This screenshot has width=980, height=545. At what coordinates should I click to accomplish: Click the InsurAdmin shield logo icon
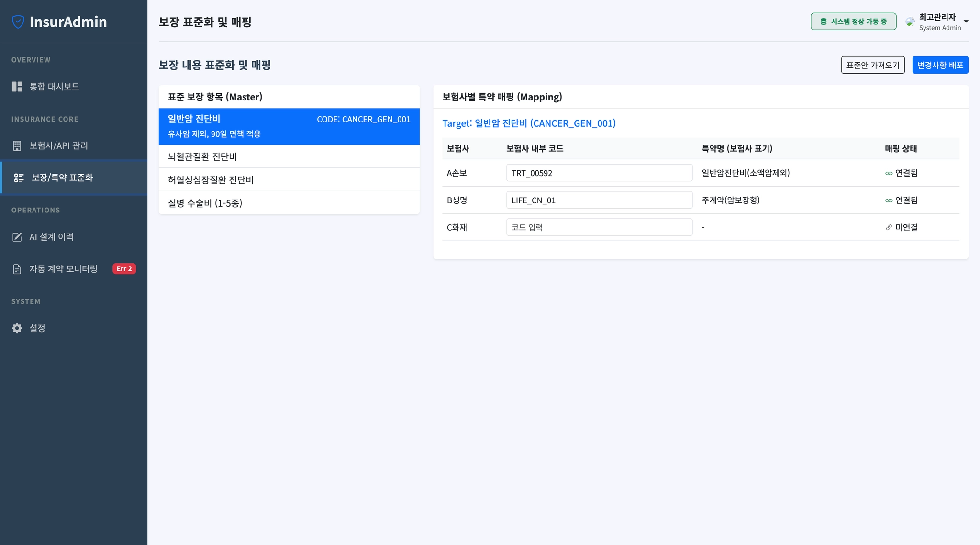click(18, 22)
